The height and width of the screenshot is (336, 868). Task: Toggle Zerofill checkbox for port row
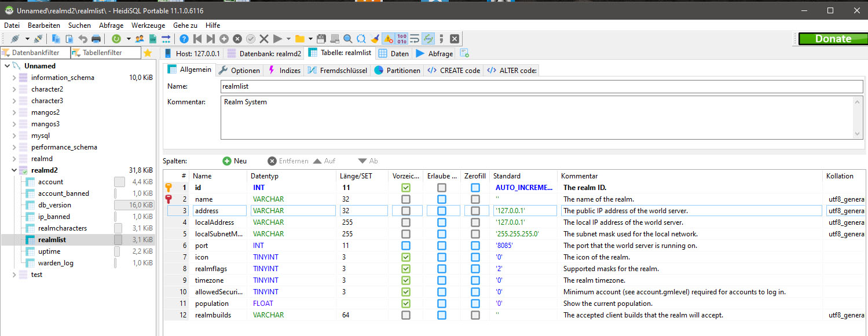475,246
